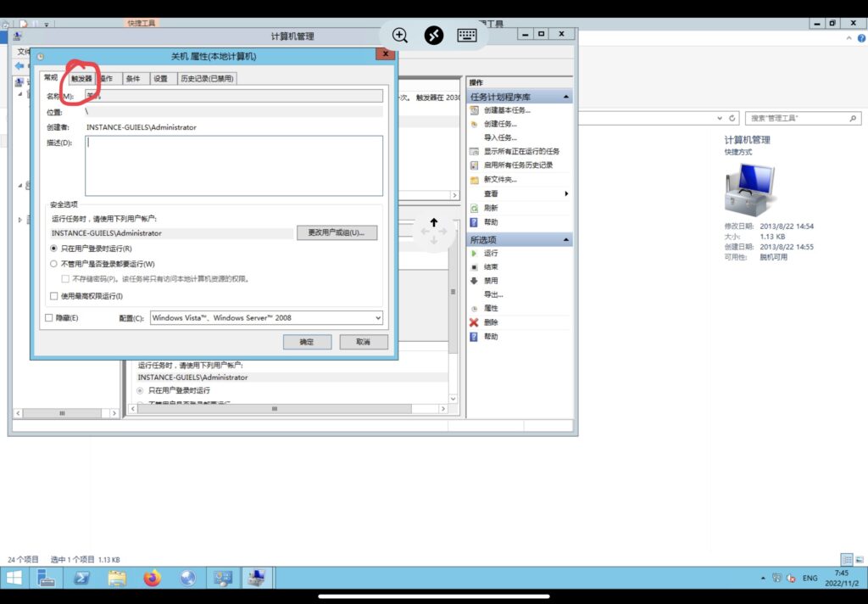The image size is (868, 604).
Task: Collapse the 任务计划程序库 actions section
Action: (x=566, y=97)
